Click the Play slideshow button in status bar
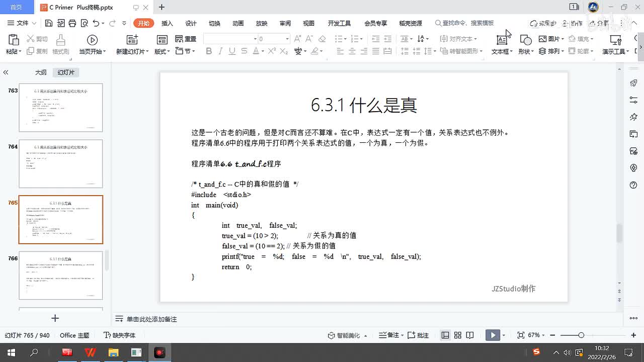Screen dimensions: 644x362 (x=493, y=335)
